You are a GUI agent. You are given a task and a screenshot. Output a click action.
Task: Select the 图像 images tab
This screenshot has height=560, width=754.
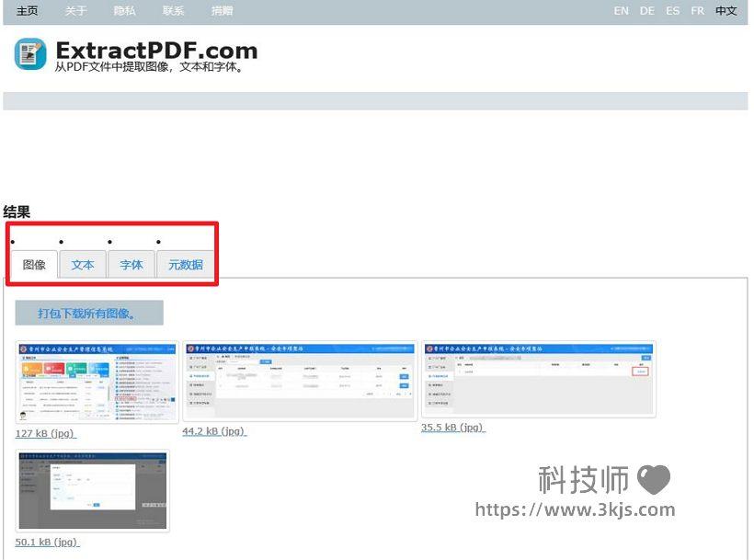coord(34,265)
